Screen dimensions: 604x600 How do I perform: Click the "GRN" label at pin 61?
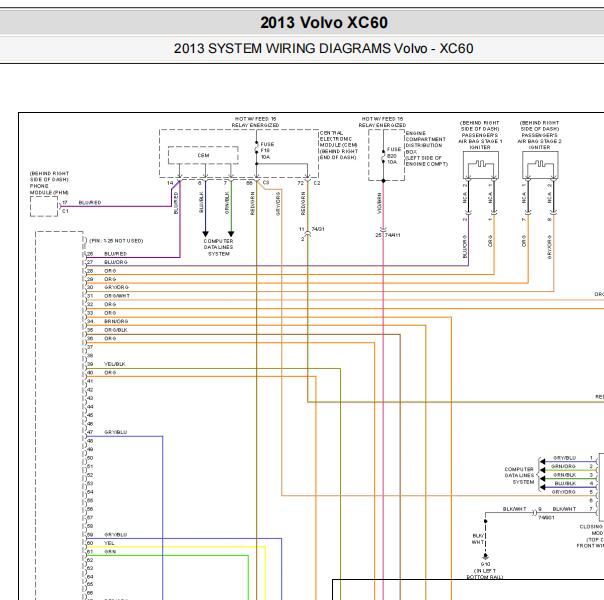(x=110, y=552)
